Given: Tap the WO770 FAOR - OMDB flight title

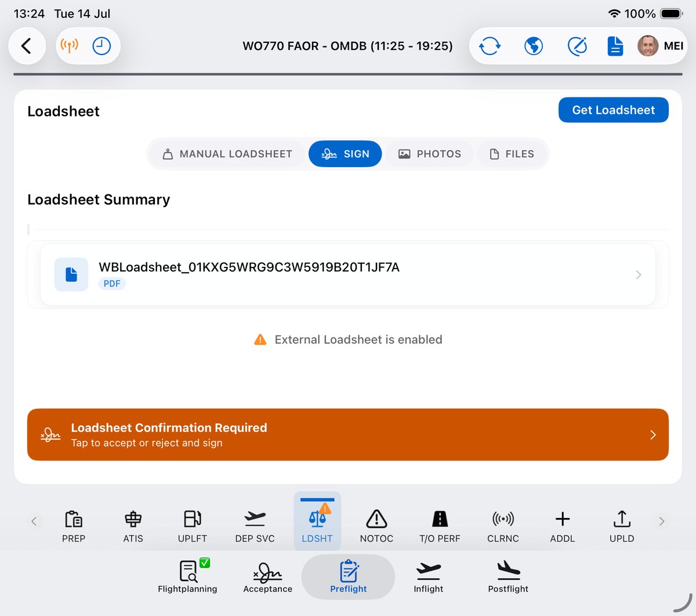Looking at the screenshot, I should (347, 46).
